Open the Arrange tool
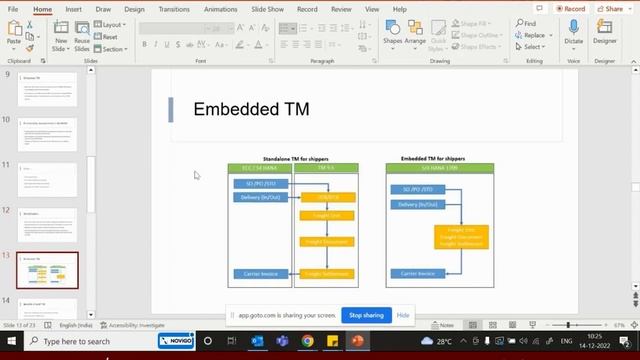This screenshot has width=640, height=360. coord(415,35)
